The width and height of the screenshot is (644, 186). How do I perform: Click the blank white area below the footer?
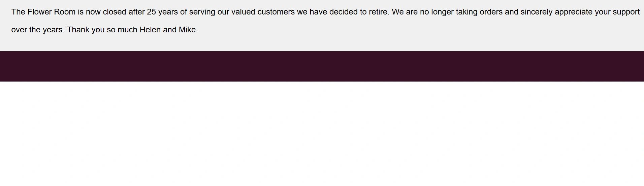point(322,135)
